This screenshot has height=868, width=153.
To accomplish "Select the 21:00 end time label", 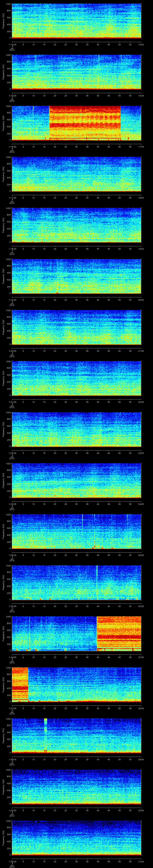I will (x=141, y=351).
